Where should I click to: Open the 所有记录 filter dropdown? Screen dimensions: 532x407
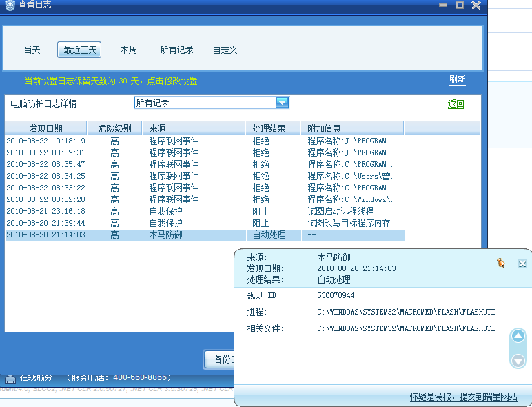point(282,103)
